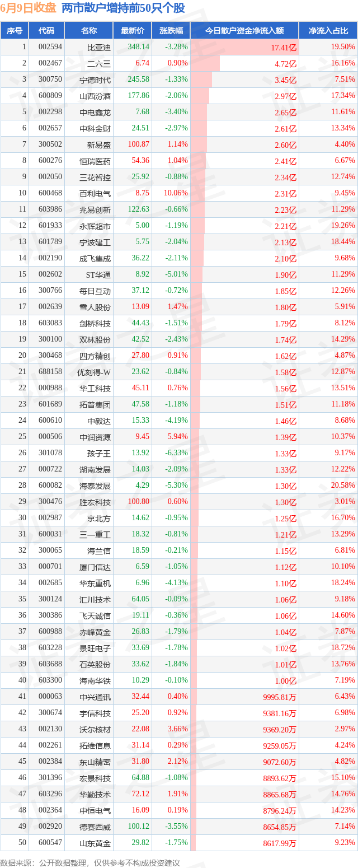Click the 数据来源 disclaimer footer text
This screenshot has height=868, width=358.
click(x=91, y=863)
